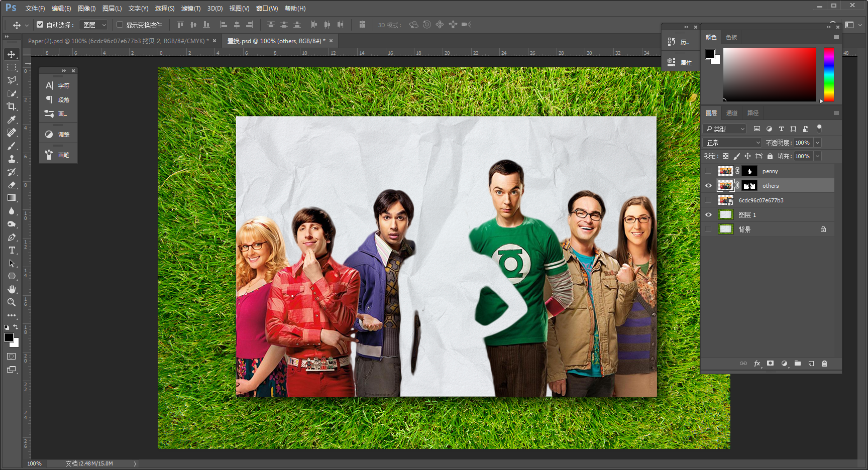The width and height of the screenshot is (868, 470).
Task: Open the 文件(F) menu
Action: click(x=35, y=9)
